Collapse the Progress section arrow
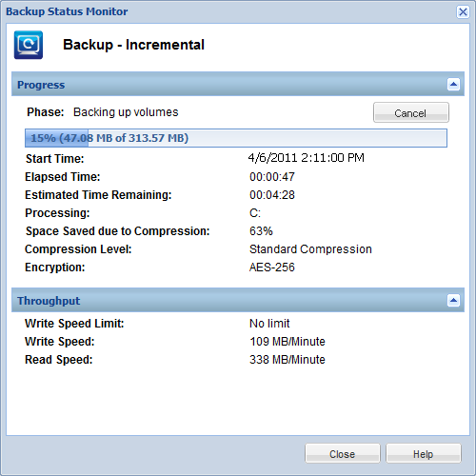The width and height of the screenshot is (476, 476). pyautogui.click(x=453, y=85)
